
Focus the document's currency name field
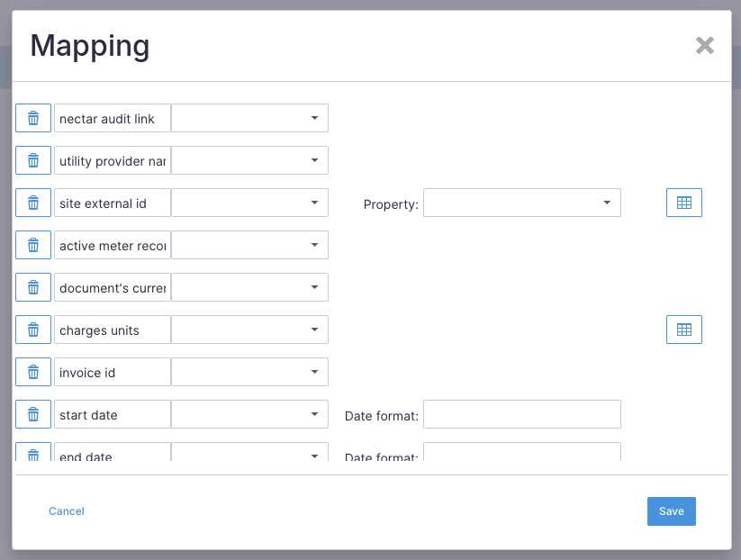113,287
